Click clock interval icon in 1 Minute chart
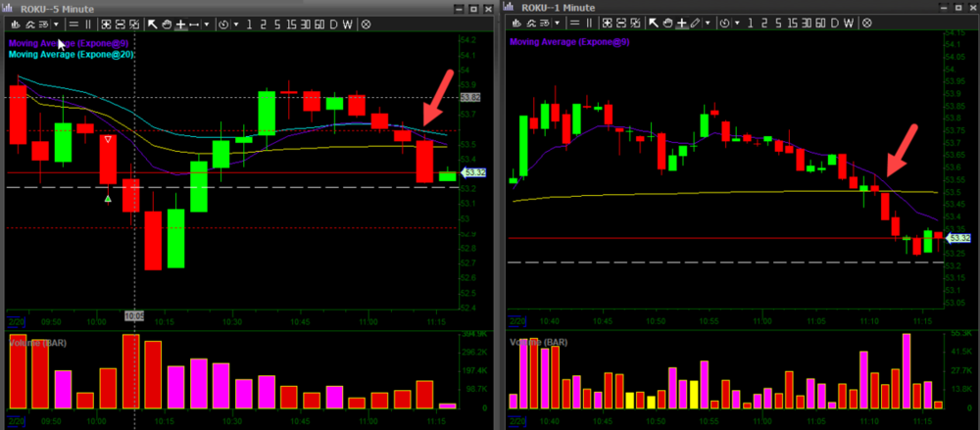 tap(726, 23)
